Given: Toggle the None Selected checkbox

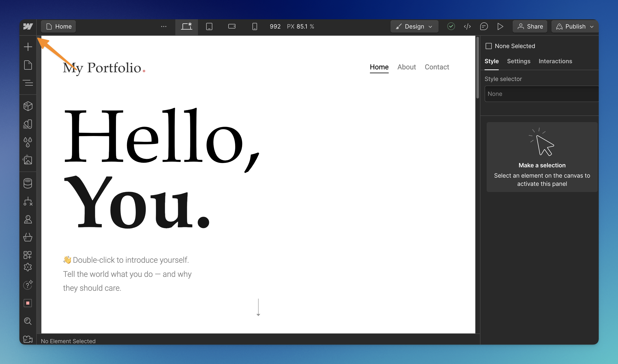Looking at the screenshot, I should (488, 46).
